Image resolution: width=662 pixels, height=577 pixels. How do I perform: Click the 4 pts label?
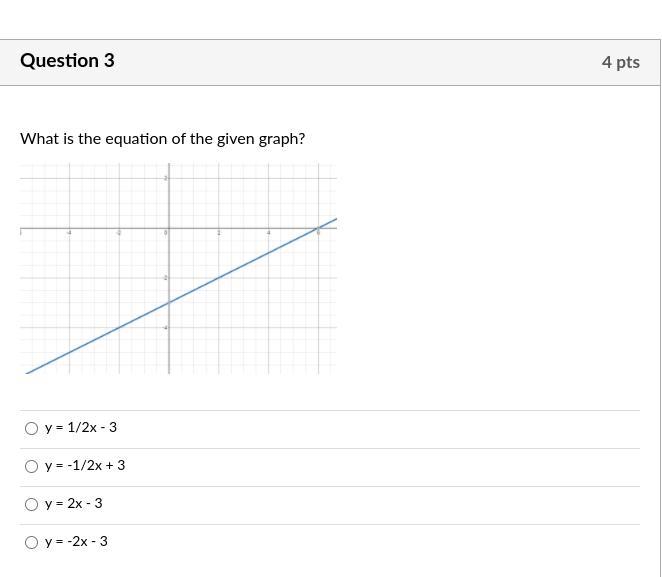[621, 62]
